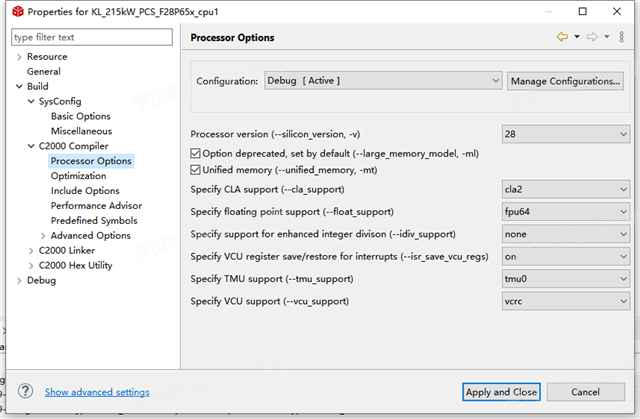The image size is (640, 419).
Task: Collapse the Build tree node
Action: tap(19, 86)
